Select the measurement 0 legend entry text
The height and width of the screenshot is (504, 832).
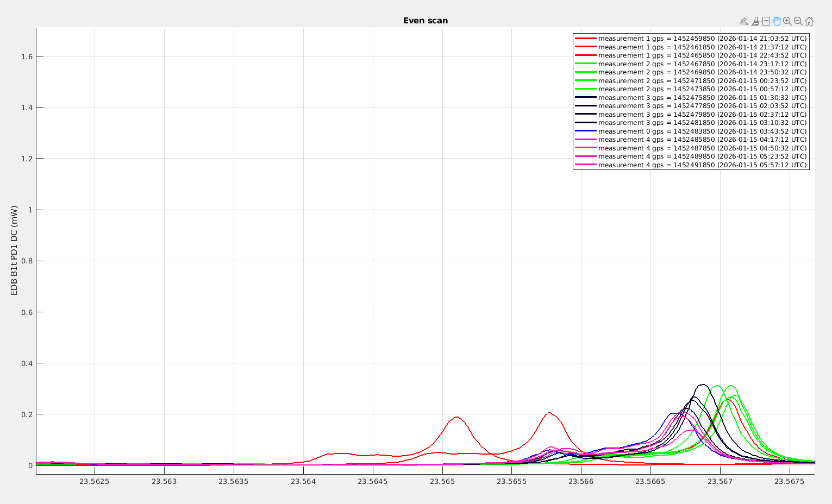click(702, 131)
